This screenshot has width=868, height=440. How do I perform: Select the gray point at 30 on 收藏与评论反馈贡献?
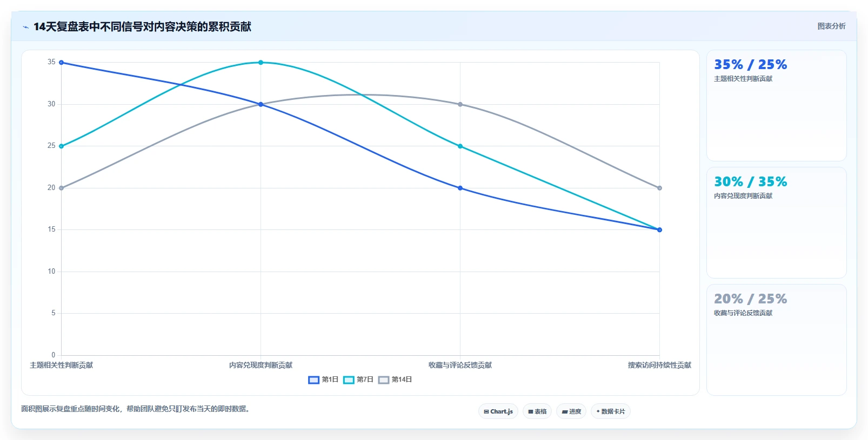[460, 104]
